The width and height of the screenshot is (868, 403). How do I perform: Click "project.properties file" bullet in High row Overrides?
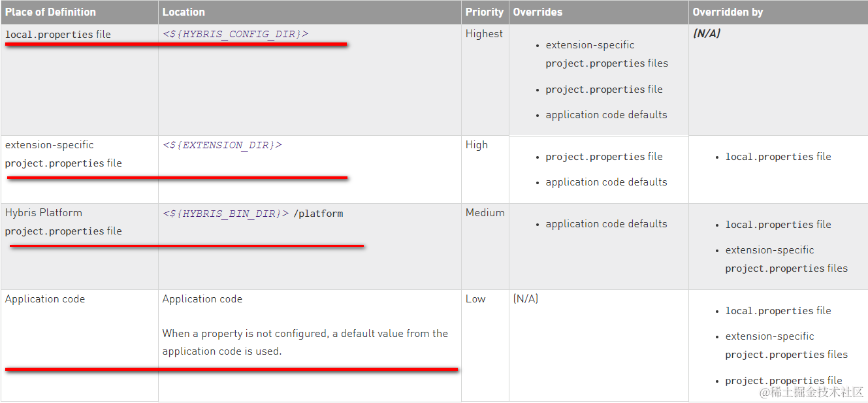click(x=604, y=157)
